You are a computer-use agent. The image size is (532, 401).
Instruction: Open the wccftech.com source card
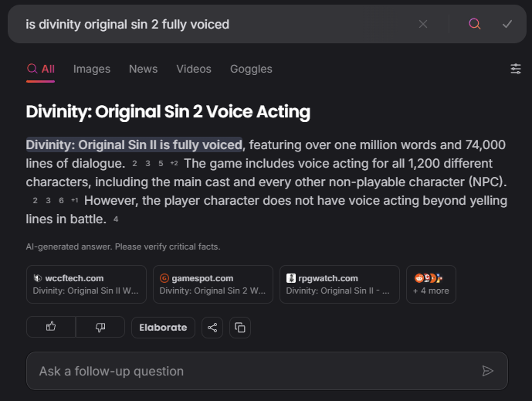coord(86,284)
